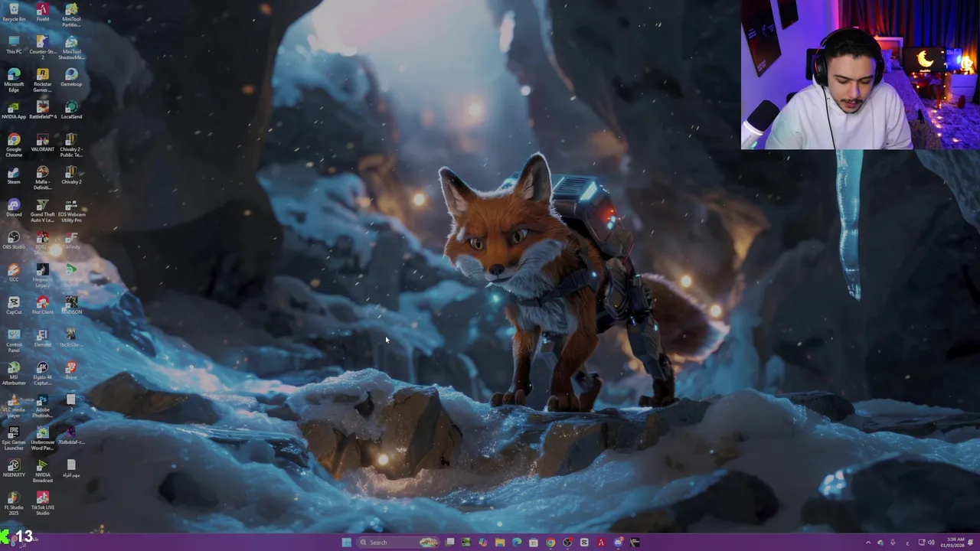
Task: Select the Riot Client shortcut
Action: click(42, 305)
